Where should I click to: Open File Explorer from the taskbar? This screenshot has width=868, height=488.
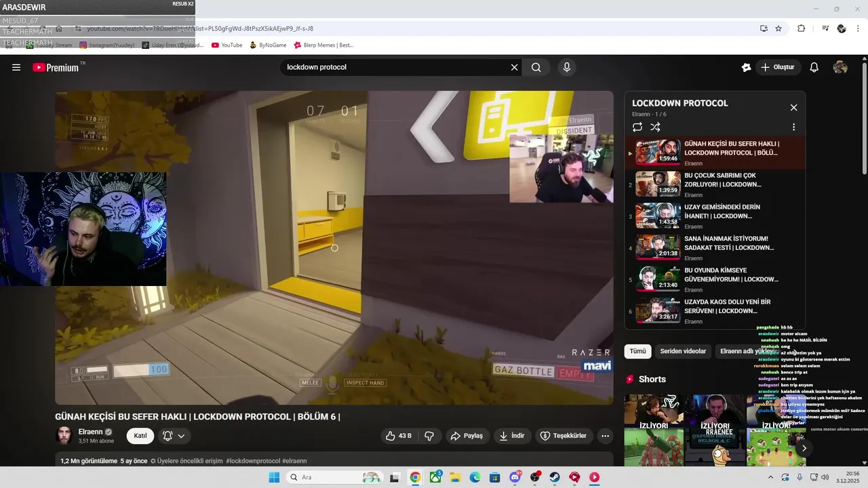click(455, 477)
